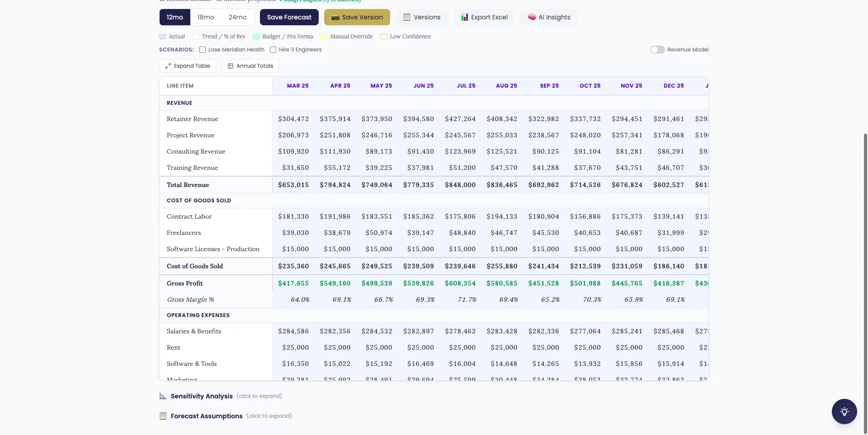Toggle the Revenue Model switch

click(x=657, y=50)
